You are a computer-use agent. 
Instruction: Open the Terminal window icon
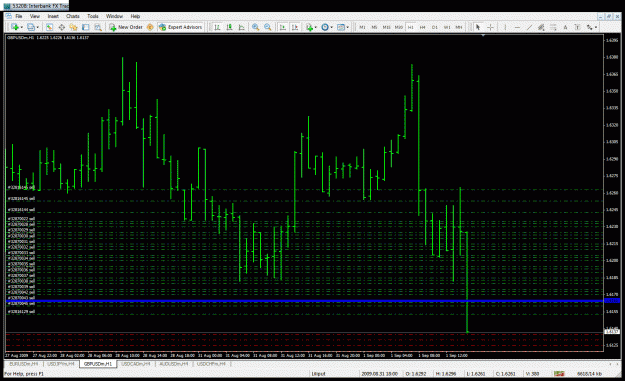tap(86, 27)
